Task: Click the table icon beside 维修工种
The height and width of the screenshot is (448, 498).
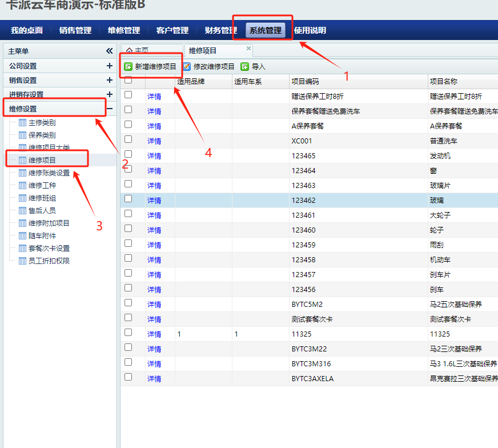Action: [23, 186]
